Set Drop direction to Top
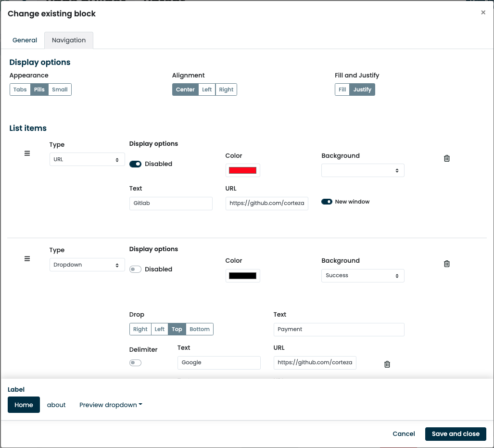The height and width of the screenshot is (448, 494). point(177,329)
